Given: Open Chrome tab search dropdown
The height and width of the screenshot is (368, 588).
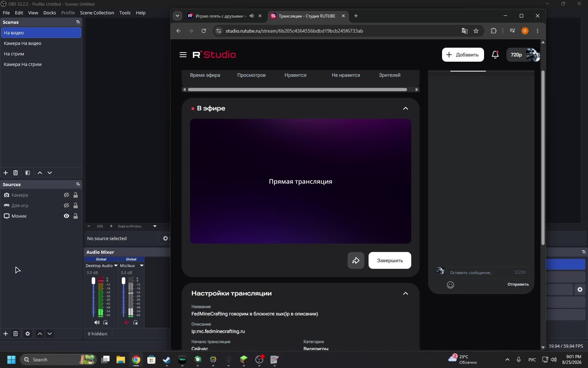Looking at the screenshot, I should tap(177, 16).
